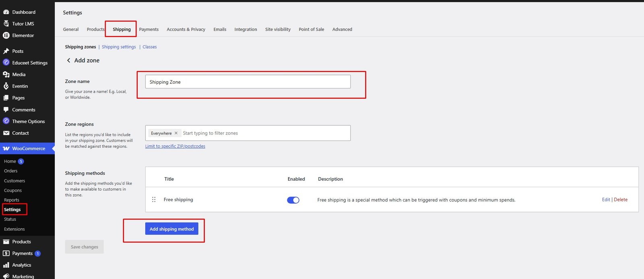Image resolution: width=644 pixels, height=279 pixels.
Task: Select the Accounts & Privacy tab
Action: [x=186, y=29]
